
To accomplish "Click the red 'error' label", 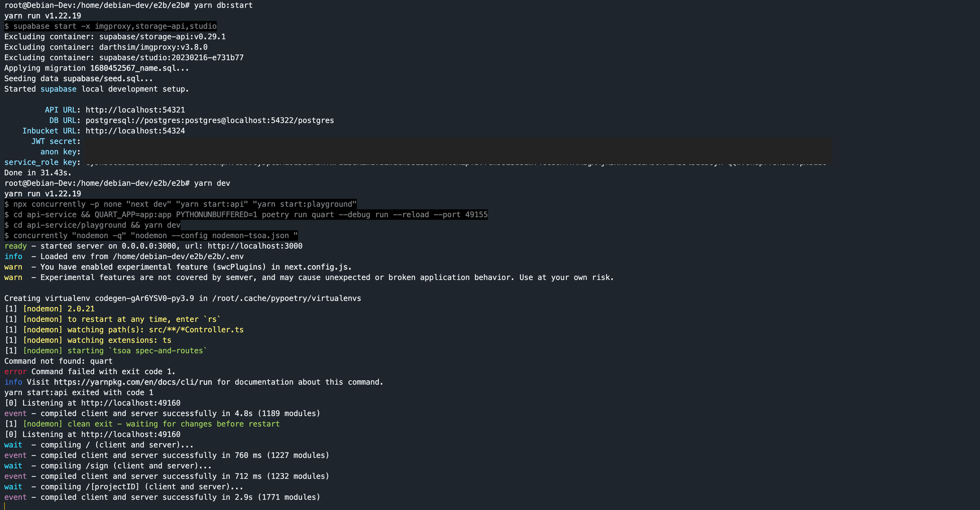I will pos(15,372).
